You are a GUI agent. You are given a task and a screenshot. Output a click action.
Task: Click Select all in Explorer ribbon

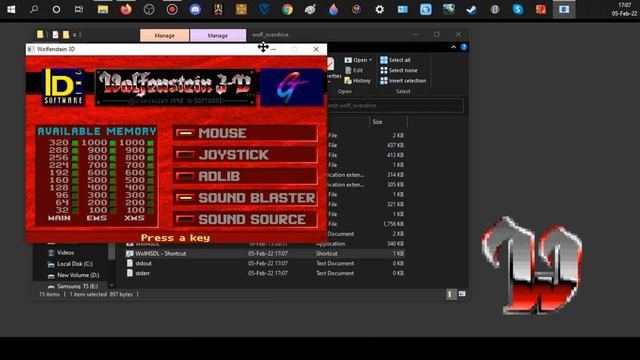click(395, 60)
